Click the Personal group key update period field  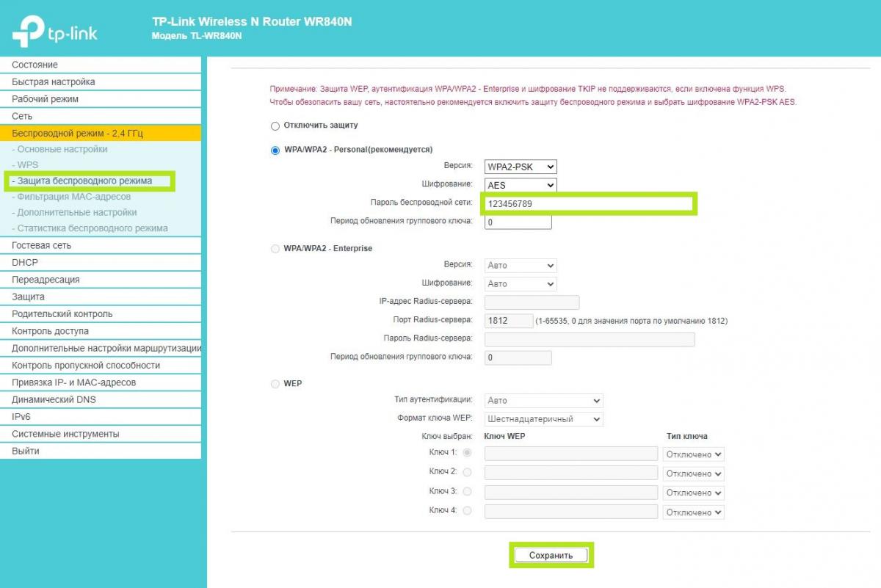[518, 222]
